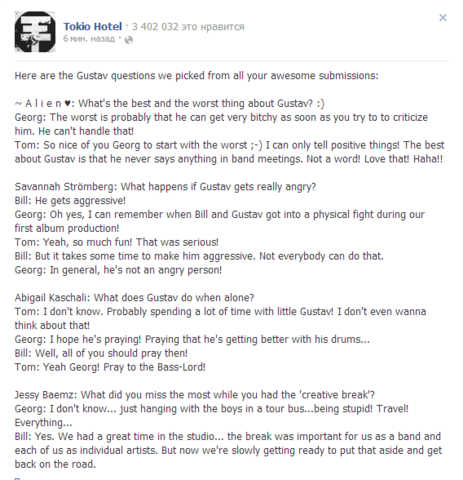Click the line ending 'back on the road.'
The width and height of the screenshot is (463, 480).
(x=55, y=464)
